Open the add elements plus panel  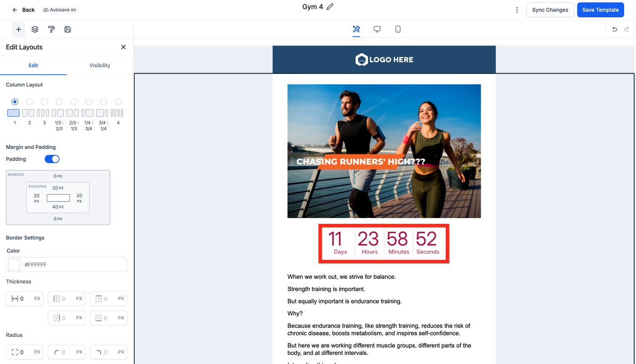19,30
